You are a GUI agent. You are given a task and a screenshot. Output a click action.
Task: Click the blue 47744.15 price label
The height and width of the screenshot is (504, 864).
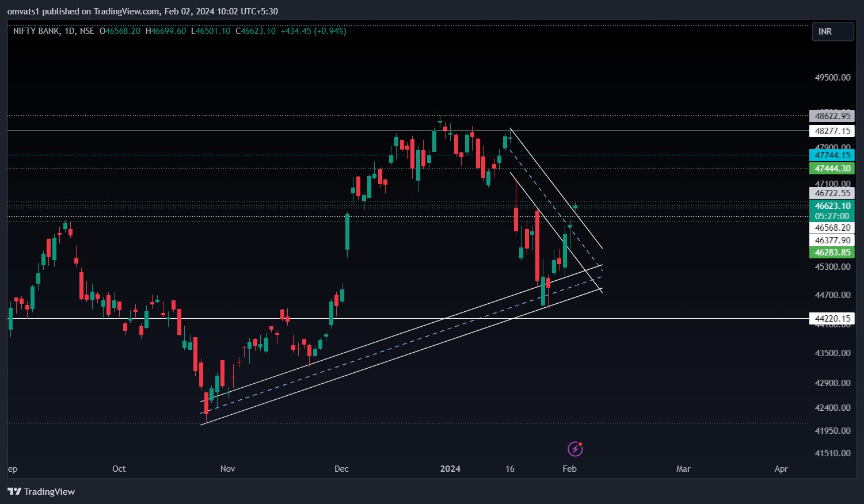click(832, 155)
